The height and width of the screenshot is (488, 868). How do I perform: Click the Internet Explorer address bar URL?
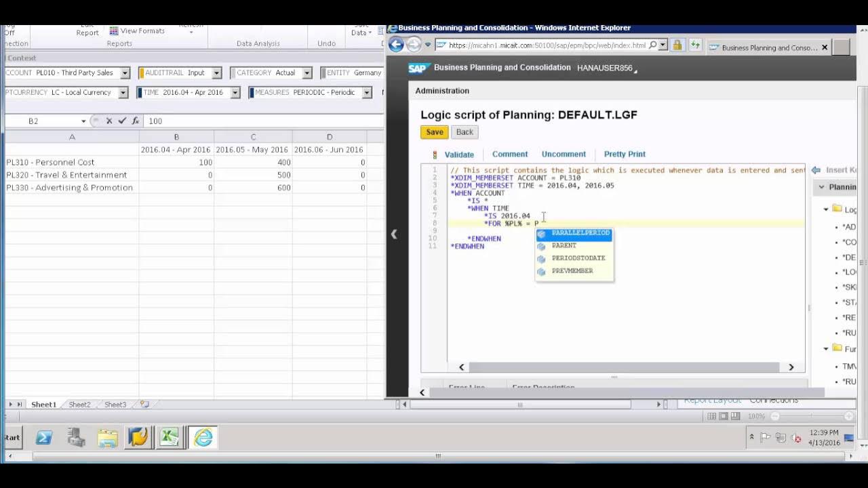pyautogui.click(x=547, y=45)
